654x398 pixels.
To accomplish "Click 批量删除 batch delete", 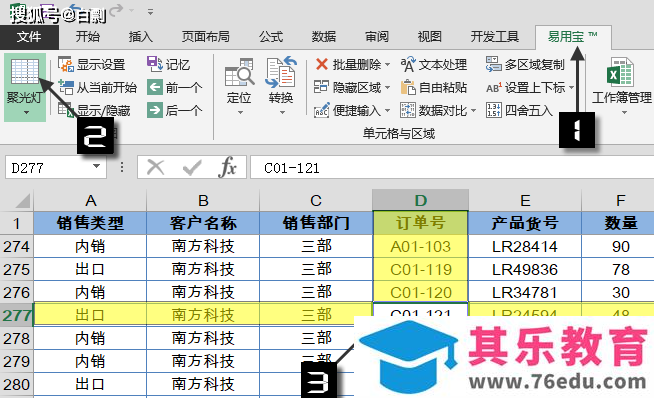I will point(349,65).
